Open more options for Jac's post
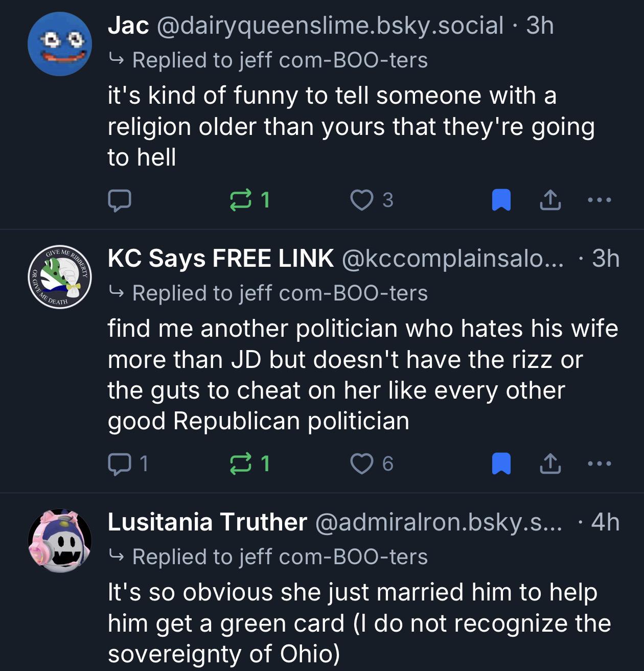The image size is (644, 671). pos(599,200)
